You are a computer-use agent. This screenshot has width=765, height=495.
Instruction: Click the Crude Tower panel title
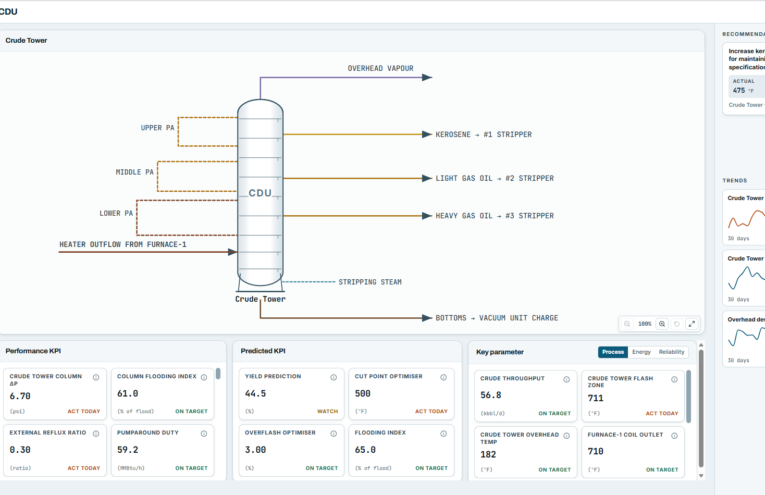pyautogui.click(x=26, y=40)
